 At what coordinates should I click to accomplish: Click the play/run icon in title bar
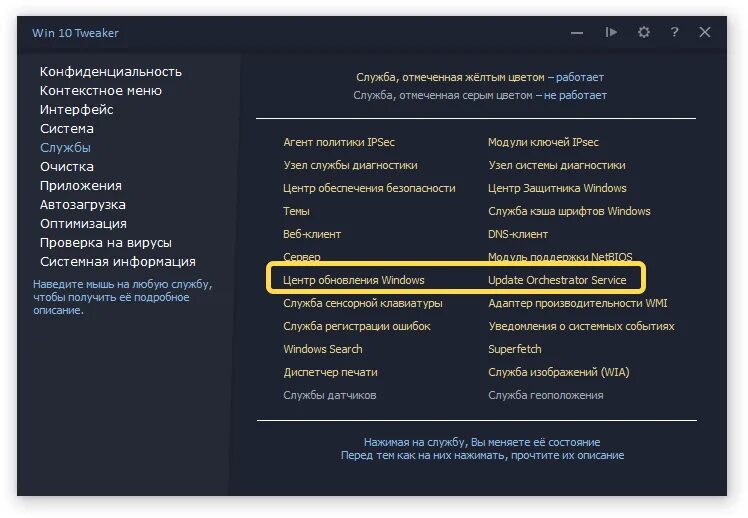611,32
